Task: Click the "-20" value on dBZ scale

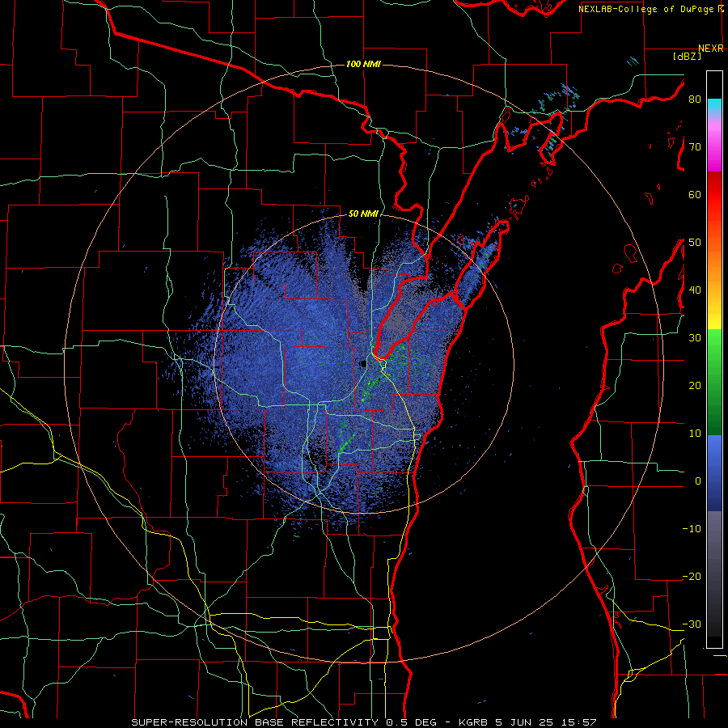Action: [x=692, y=576]
